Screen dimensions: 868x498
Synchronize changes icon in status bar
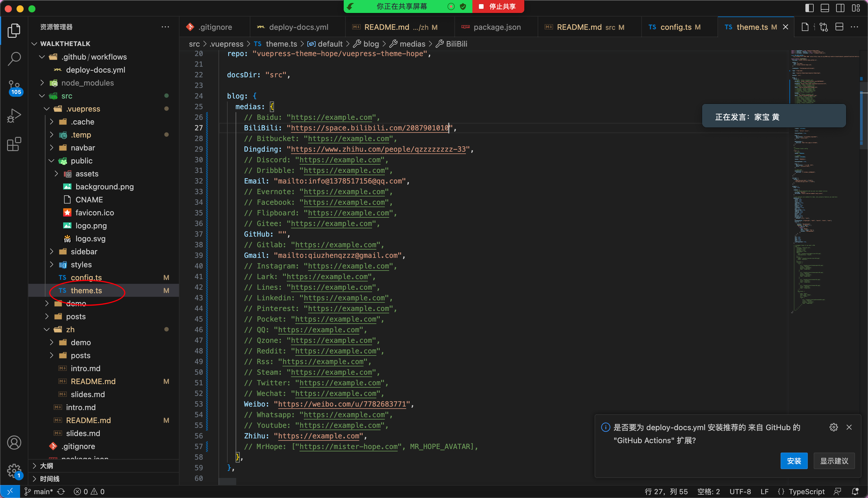61,492
